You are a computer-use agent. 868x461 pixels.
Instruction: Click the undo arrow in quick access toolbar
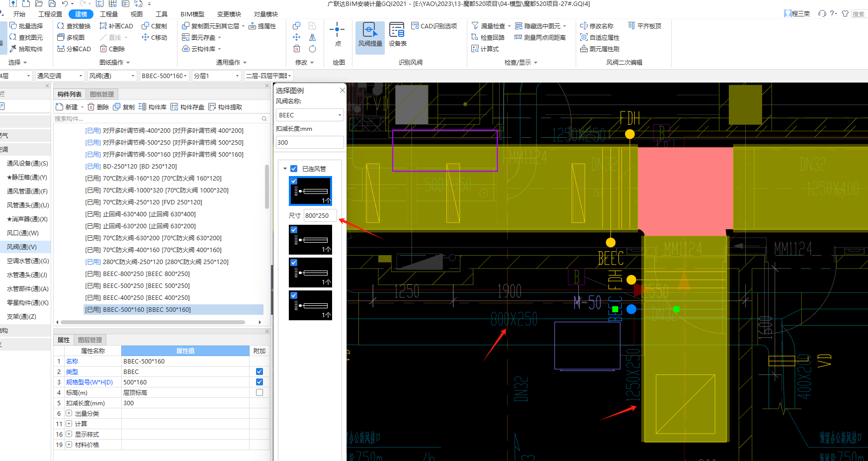point(65,3)
